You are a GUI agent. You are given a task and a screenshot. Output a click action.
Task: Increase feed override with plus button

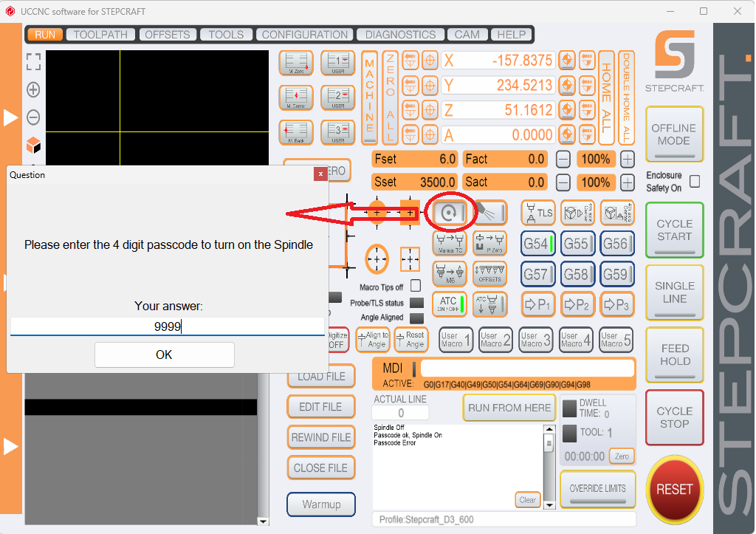[x=627, y=160]
